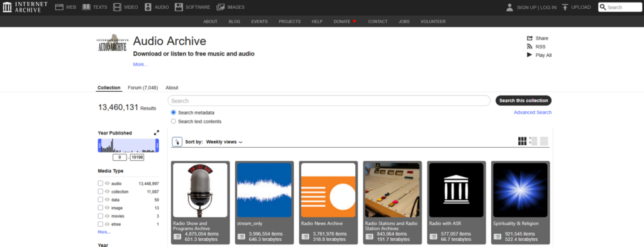Hide audio results with eye icon
The width and height of the screenshot is (644, 247).
[107, 184]
